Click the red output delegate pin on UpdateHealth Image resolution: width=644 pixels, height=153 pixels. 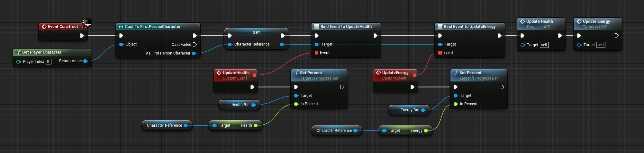pos(254,75)
